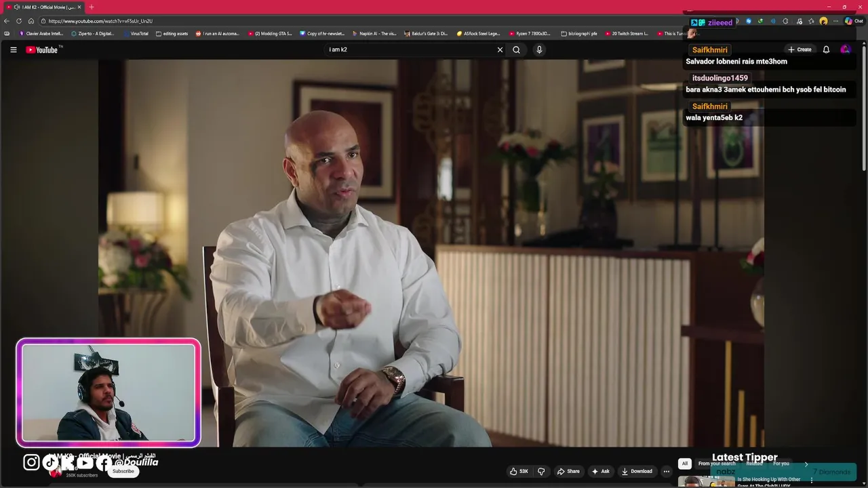Image resolution: width=868 pixels, height=488 pixels.
Task: Show more filter chips with arrow
Action: tap(806, 464)
